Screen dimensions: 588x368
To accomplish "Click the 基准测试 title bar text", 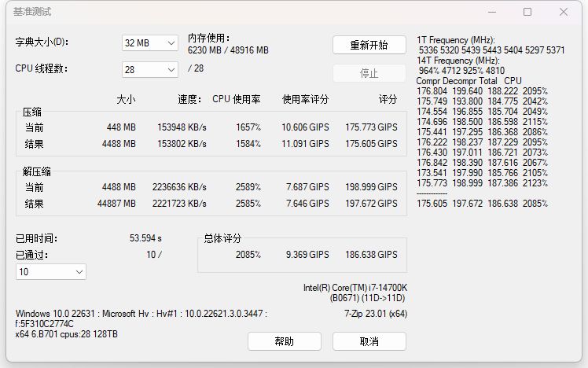I will pos(34,13).
